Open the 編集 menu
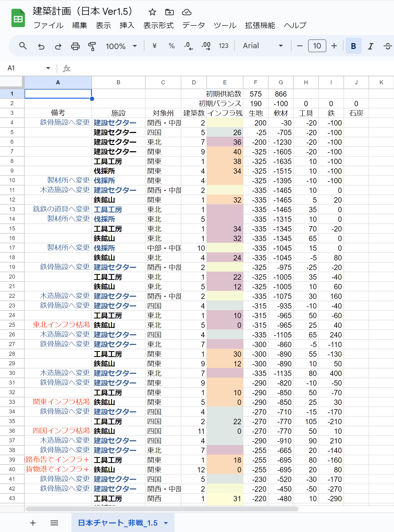Viewport: 394px width, 532px height. (x=79, y=25)
